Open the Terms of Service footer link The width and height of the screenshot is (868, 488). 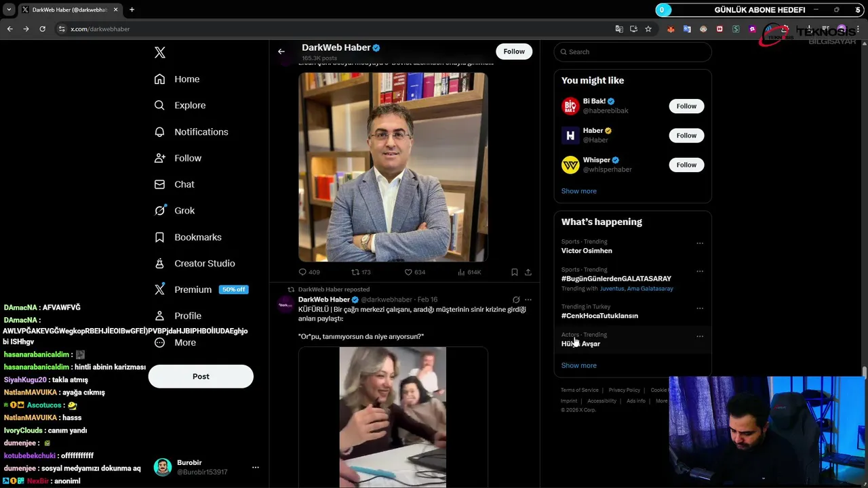point(580,390)
